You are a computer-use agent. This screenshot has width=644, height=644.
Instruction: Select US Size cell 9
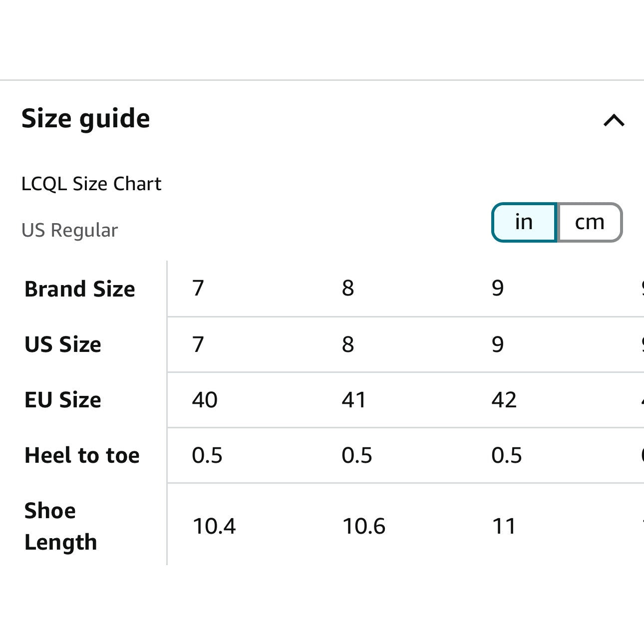(498, 344)
